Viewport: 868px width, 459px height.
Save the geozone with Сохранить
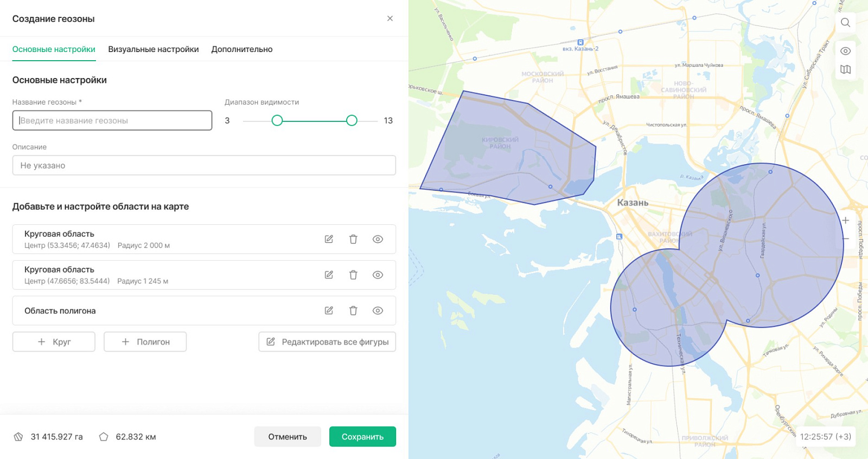(x=362, y=437)
